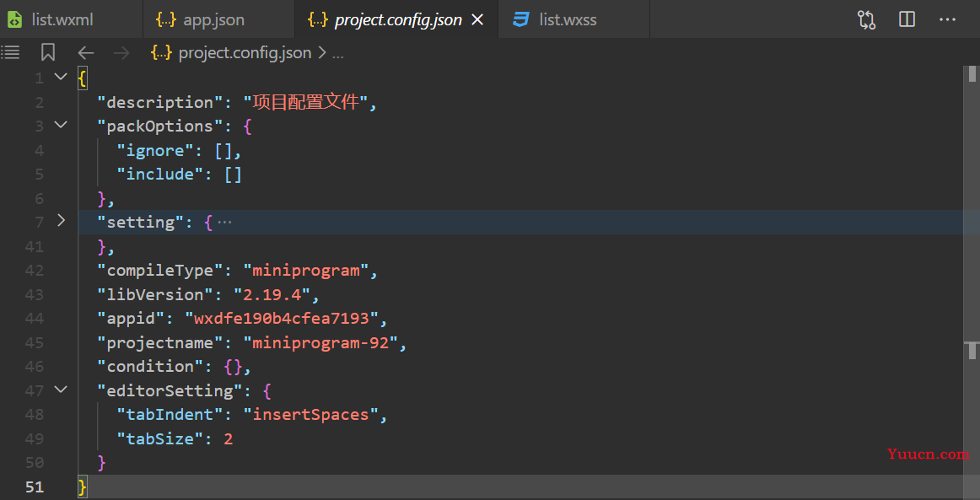Viewport: 980px width, 500px height.
Task: Click the "tabIndent" key
Action: 170,414
